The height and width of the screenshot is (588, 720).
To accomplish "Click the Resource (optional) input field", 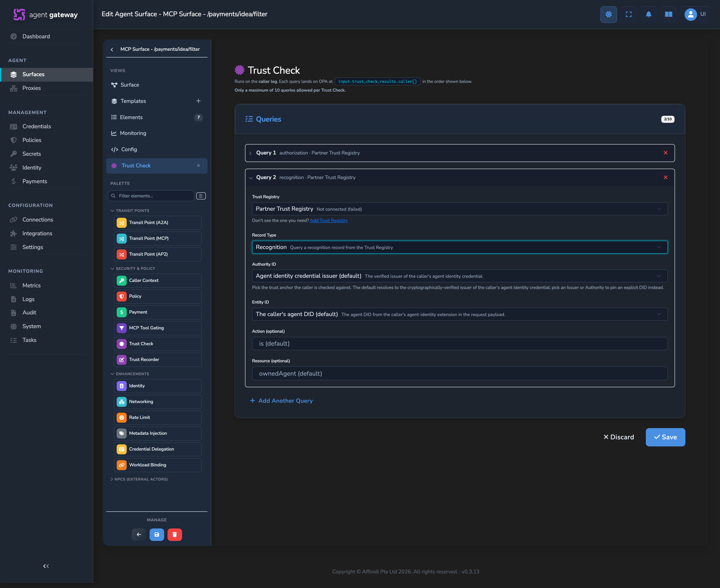I will (x=460, y=373).
